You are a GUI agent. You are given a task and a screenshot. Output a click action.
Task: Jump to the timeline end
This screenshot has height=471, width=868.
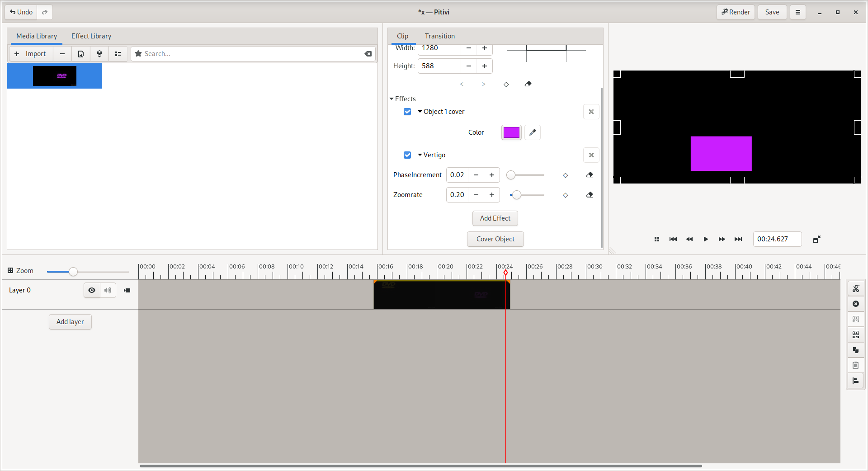(x=738, y=239)
